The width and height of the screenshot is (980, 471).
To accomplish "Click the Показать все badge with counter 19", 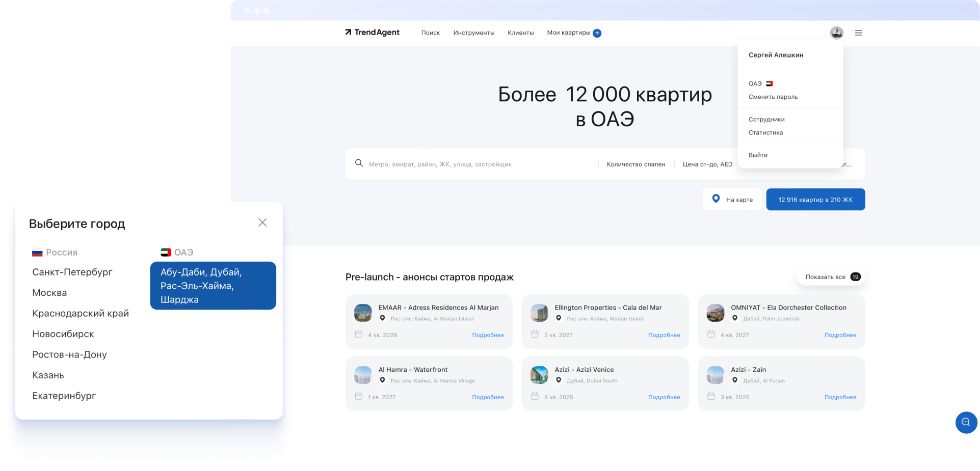I will 831,276.
